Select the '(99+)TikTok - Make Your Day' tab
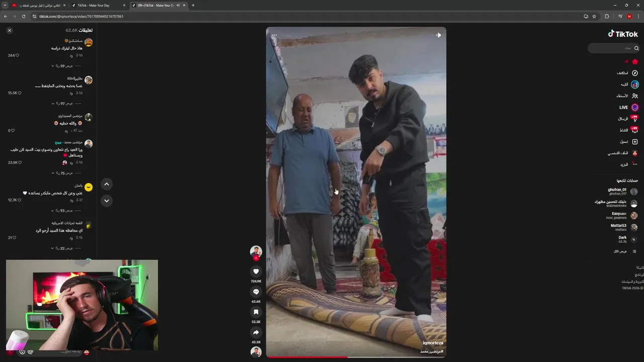This screenshot has width=644, height=362. click(158, 5)
